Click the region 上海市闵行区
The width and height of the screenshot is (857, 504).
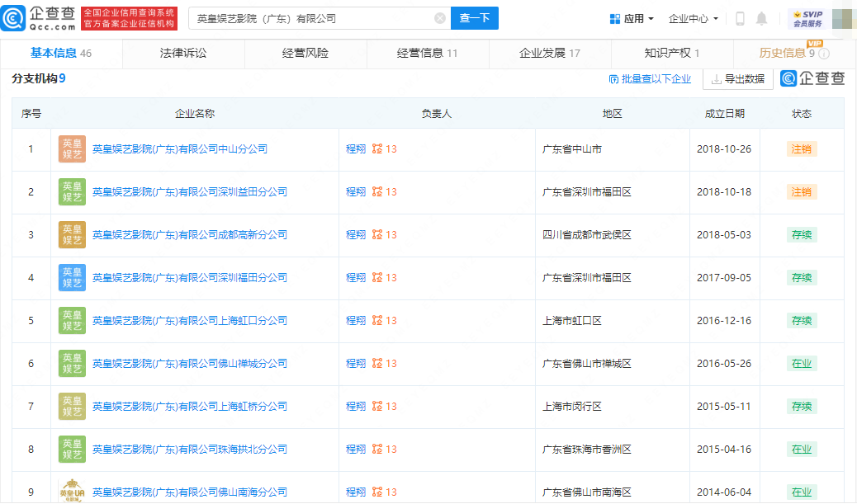click(571, 407)
